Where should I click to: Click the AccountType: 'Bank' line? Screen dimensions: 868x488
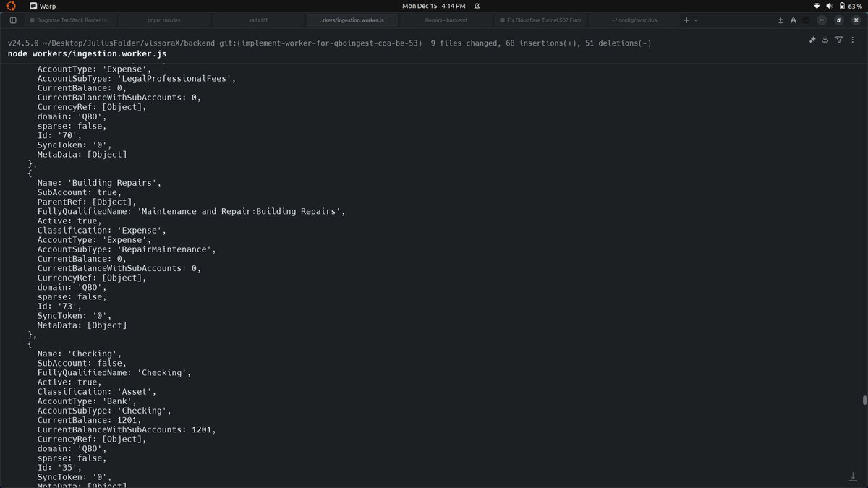click(x=87, y=401)
